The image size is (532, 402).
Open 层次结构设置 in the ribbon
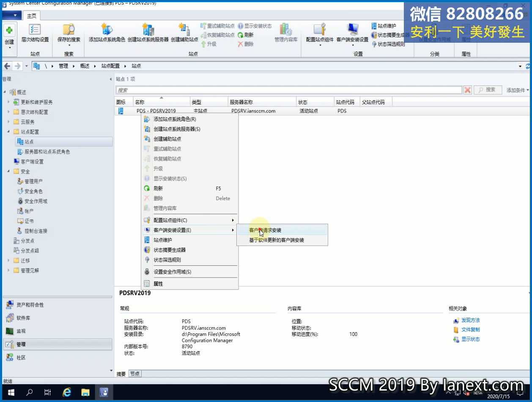pos(35,33)
